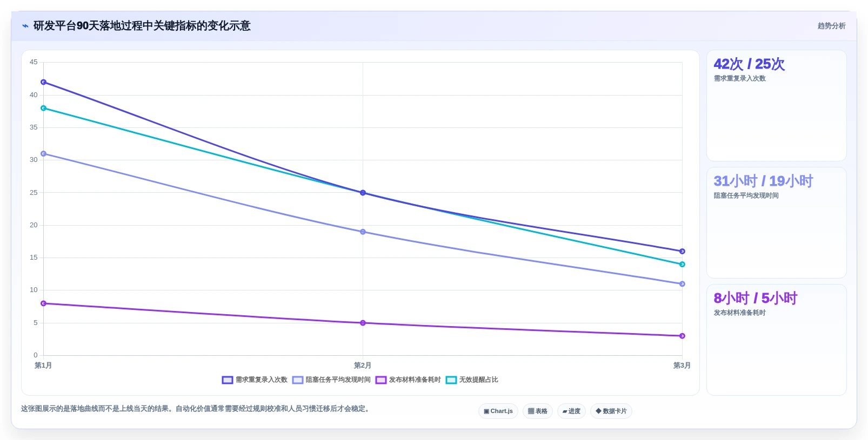The image size is (868, 440).
Task: Click the 进度 tag chip
Action: pos(571,411)
